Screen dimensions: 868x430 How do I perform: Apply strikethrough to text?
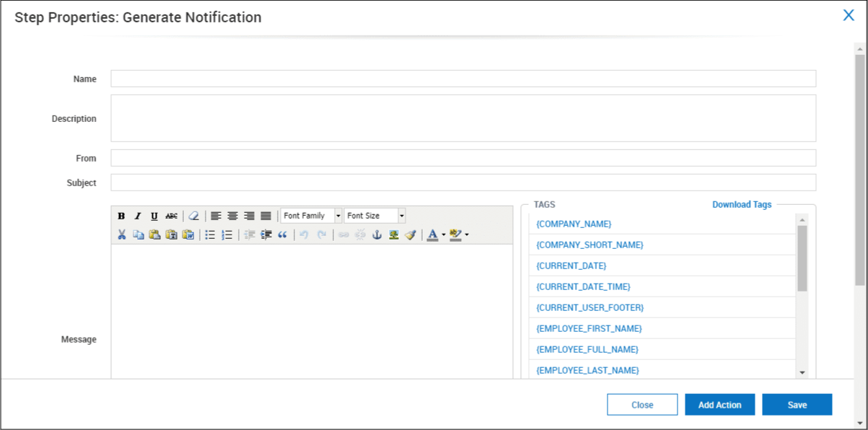[x=171, y=216]
